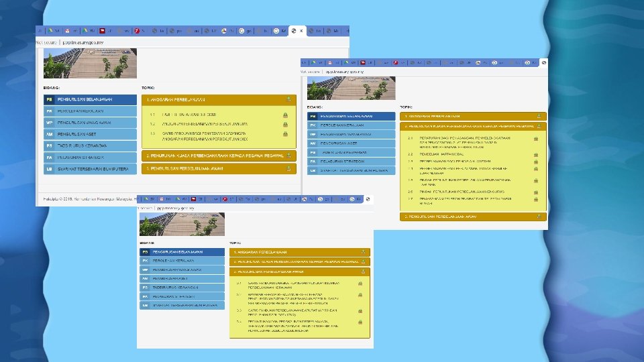This screenshot has width=644, height=362.
Task: Click the building banner image, right window
Action: tap(351, 88)
